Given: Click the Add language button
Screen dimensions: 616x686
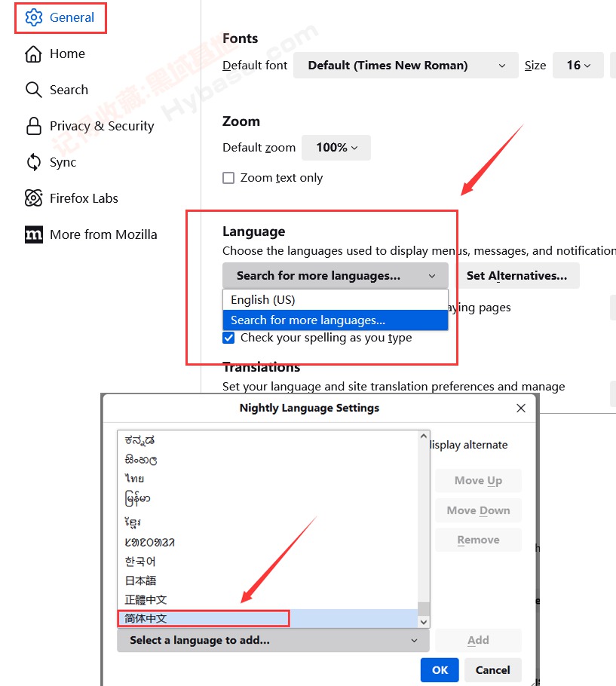Looking at the screenshot, I should click(x=478, y=641).
